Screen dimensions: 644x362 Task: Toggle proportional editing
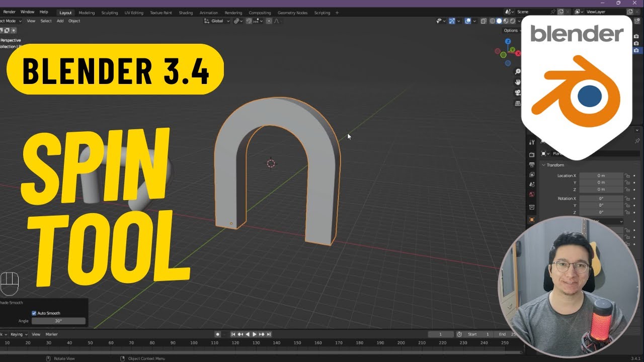click(x=269, y=21)
